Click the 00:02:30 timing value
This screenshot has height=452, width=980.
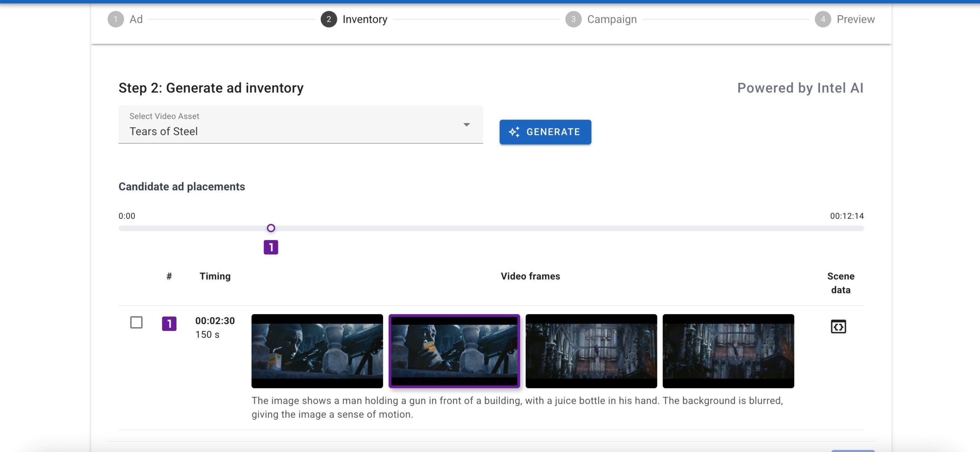tap(215, 321)
